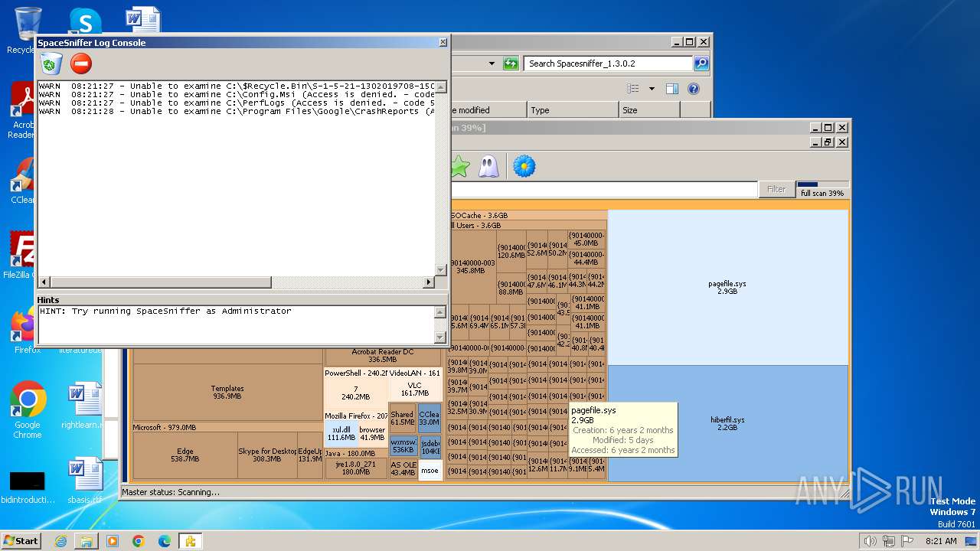Click the red stop icon in Log Console
The height and width of the screenshot is (551, 980).
tap(80, 64)
